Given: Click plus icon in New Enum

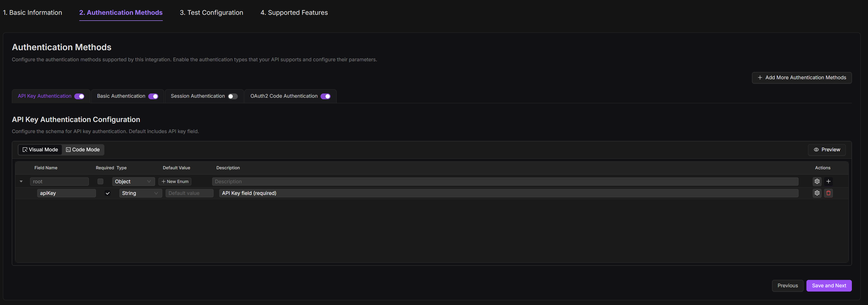Looking at the screenshot, I should [163, 182].
